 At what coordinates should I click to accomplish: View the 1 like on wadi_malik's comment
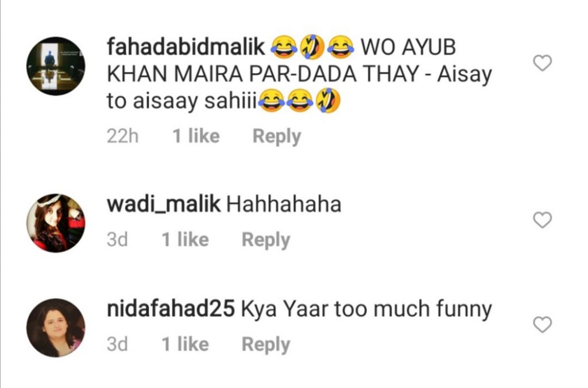click(x=185, y=239)
